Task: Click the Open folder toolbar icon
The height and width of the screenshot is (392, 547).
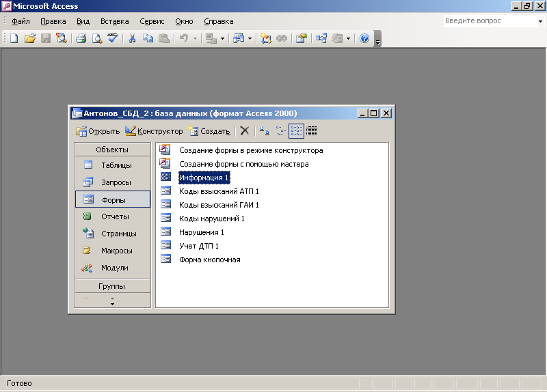Action: pyautogui.click(x=30, y=38)
